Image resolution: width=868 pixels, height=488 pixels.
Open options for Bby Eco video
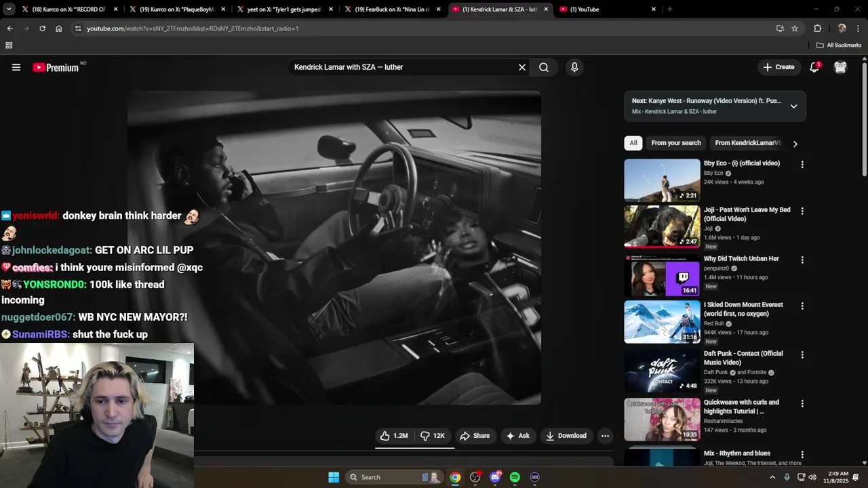point(802,165)
